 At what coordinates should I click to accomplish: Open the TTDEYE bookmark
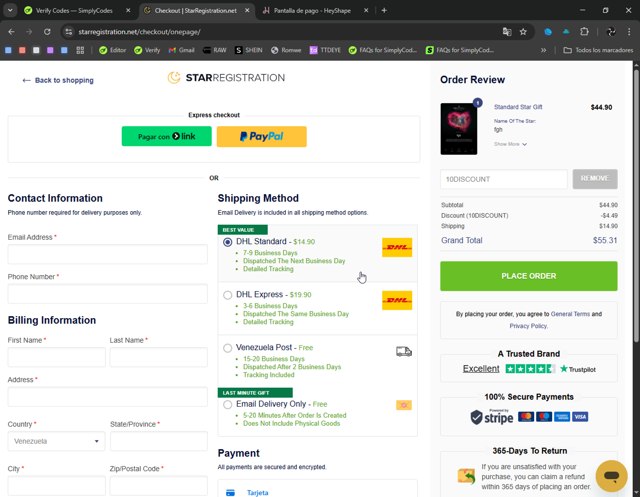coord(325,50)
